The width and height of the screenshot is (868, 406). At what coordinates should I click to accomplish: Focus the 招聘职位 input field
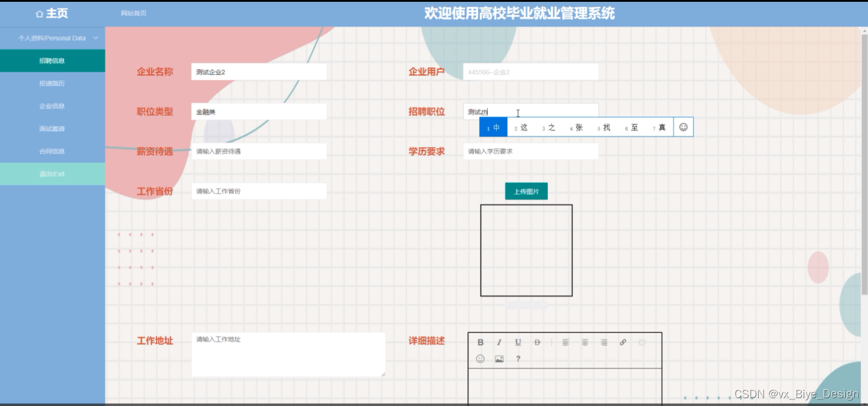(531, 112)
